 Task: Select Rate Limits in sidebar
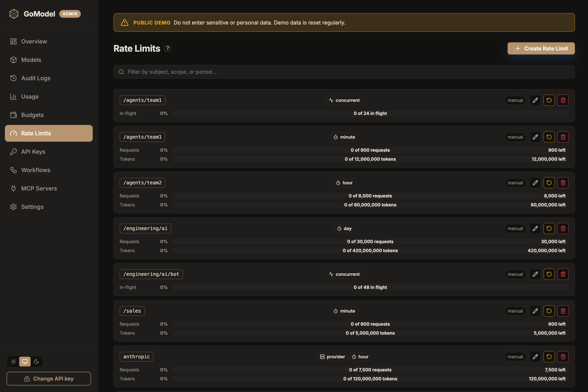(49, 133)
